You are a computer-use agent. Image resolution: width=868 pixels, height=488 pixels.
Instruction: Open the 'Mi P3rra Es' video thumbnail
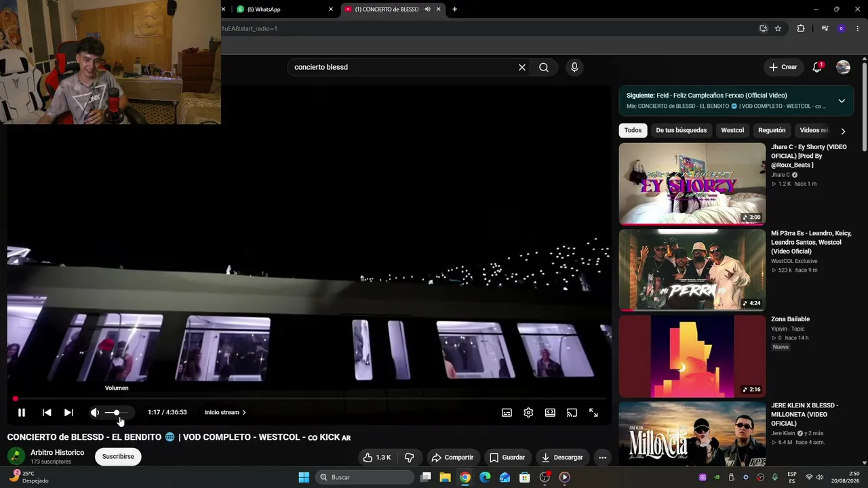(x=692, y=270)
